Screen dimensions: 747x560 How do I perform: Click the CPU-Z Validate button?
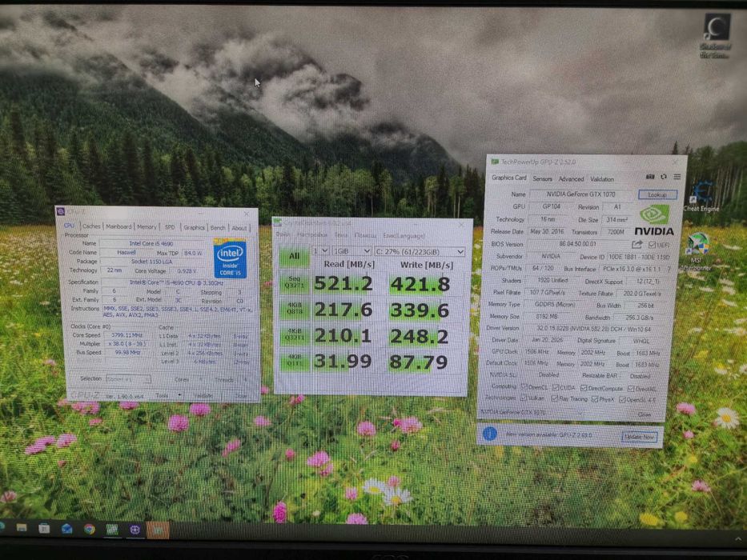pyautogui.click(x=203, y=396)
